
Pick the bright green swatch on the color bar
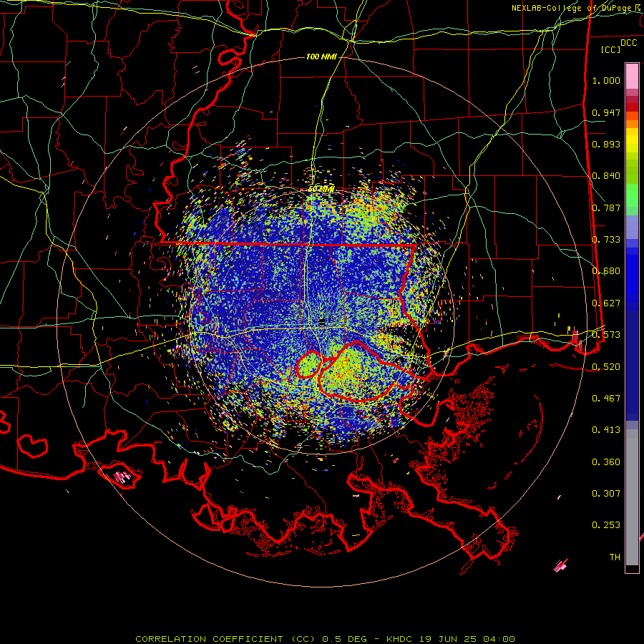(632, 195)
